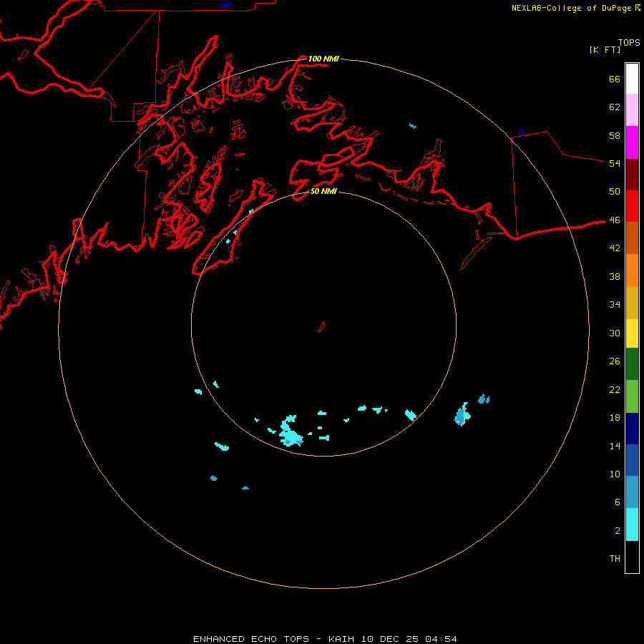Click the white swatch in the tops legend

point(632,79)
